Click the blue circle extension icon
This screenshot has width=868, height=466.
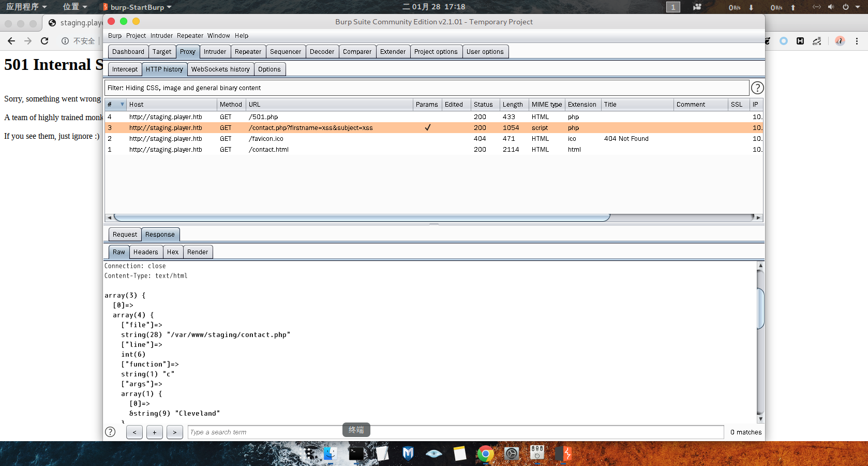784,41
